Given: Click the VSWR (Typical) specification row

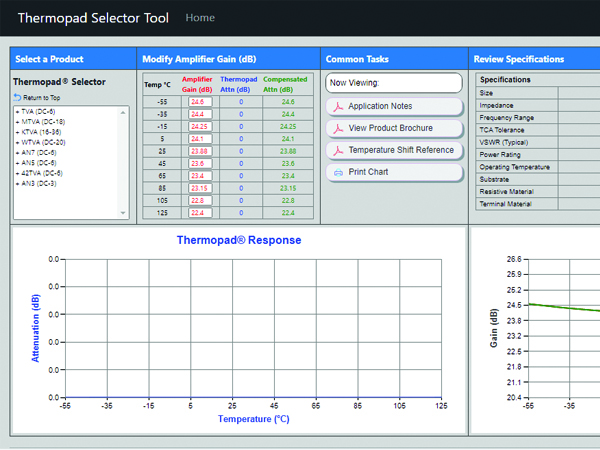Looking at the screenshot, I should pyautogui.click(x=538, y=142).
